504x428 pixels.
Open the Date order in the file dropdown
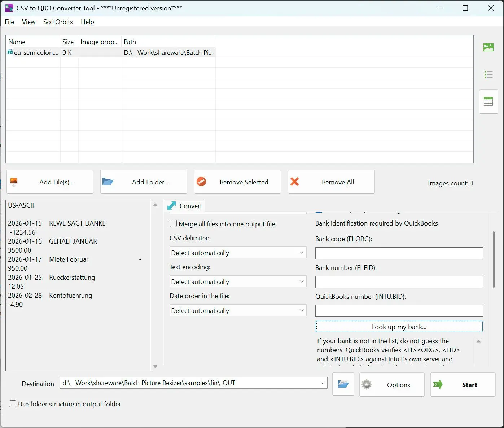click(x=238, y=310)
